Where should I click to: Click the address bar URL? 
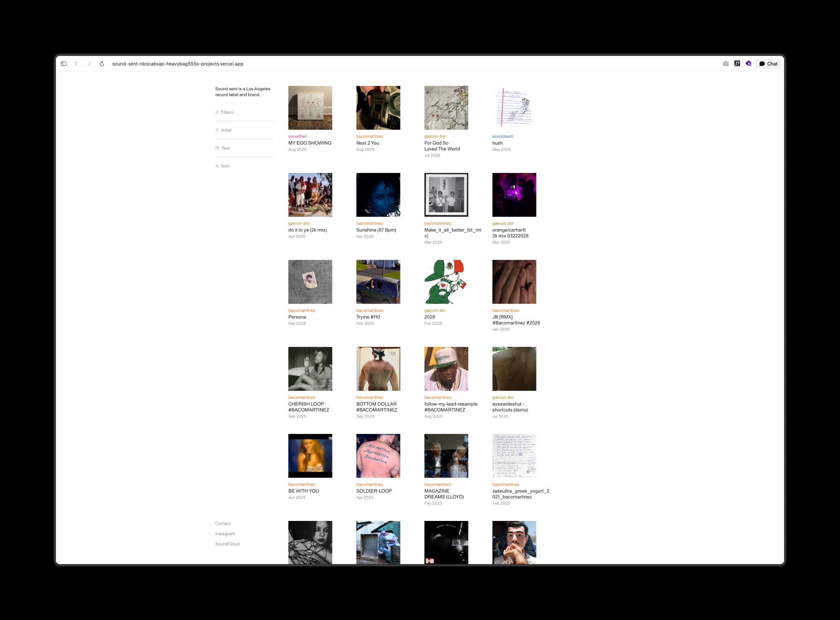178,64
